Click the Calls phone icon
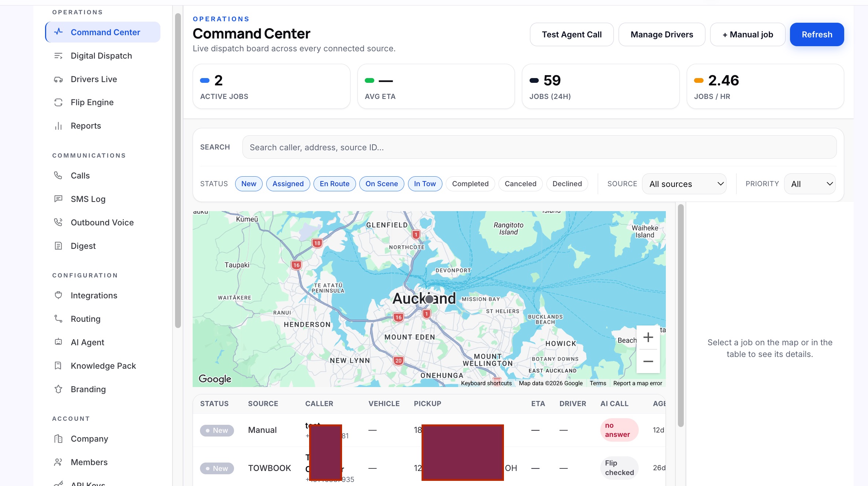 58,176
